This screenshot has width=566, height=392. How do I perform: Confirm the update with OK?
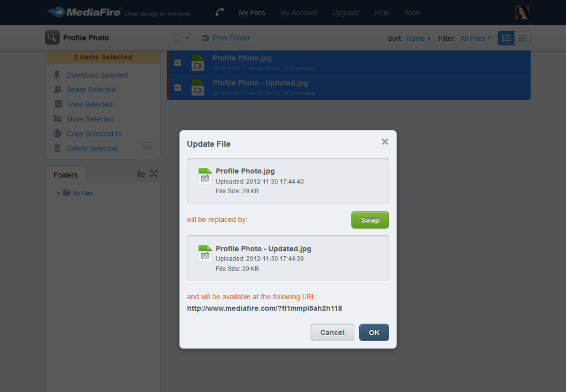click(x=374, y=332)
